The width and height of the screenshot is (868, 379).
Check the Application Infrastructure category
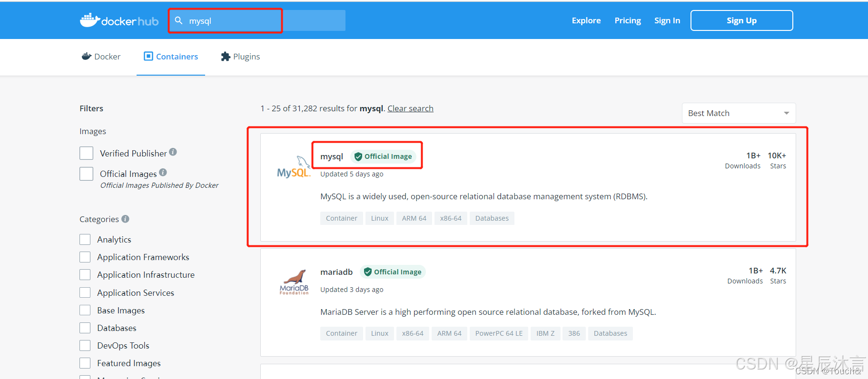pos(85,274)
